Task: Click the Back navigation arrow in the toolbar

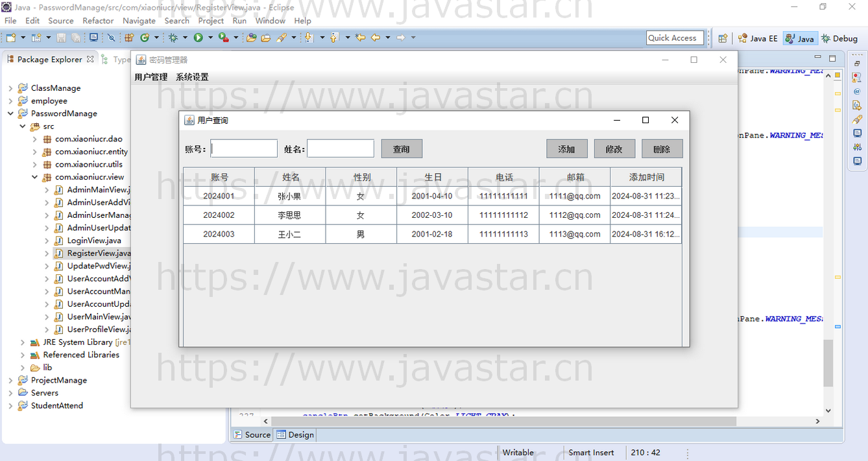Action: point(375,38)
